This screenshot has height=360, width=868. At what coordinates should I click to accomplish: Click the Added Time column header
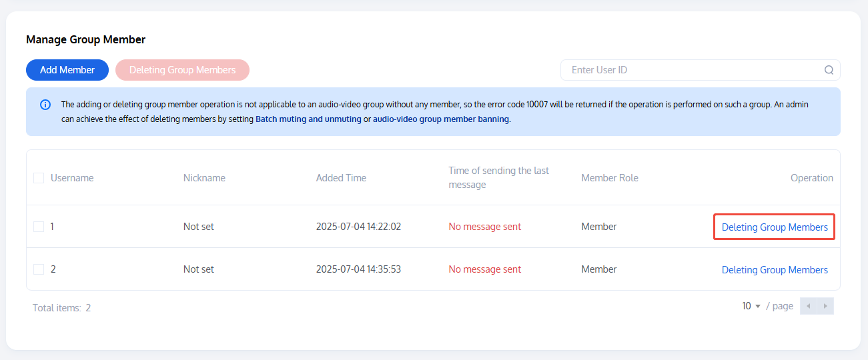[x=341, y=178]
